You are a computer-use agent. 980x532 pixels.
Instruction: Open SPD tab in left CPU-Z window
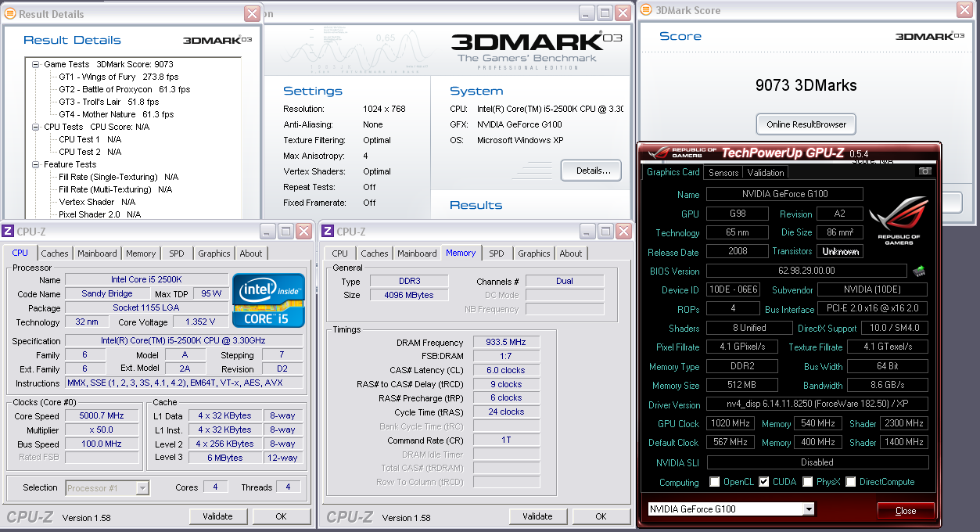point(177,253)
